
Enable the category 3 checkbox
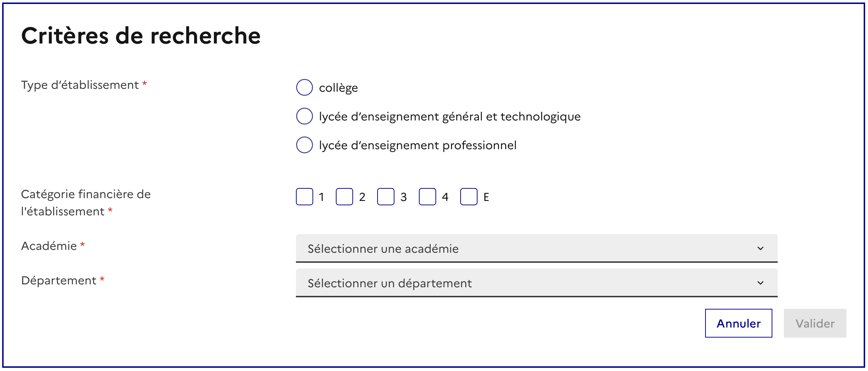click(386, 197)
